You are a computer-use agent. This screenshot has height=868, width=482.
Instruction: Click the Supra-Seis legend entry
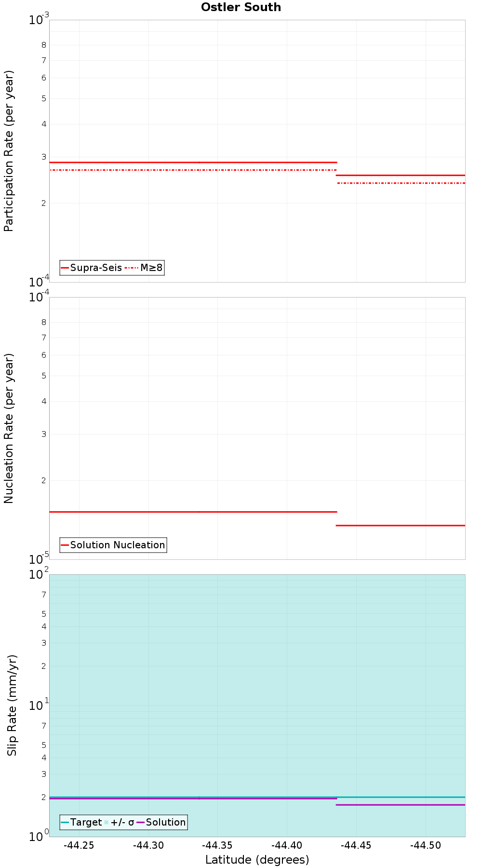pos(96,268)
